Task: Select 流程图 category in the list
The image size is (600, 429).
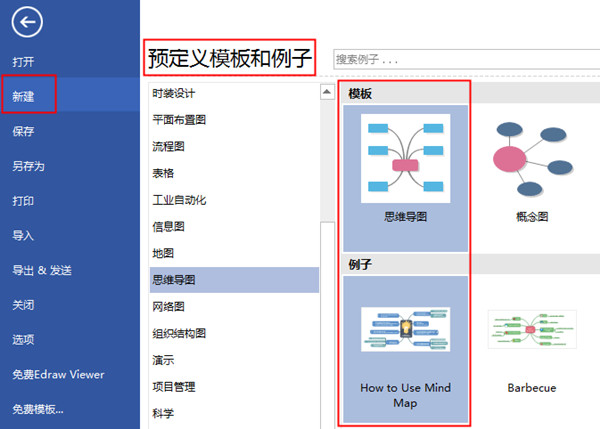Action: (x=168, y=146)
